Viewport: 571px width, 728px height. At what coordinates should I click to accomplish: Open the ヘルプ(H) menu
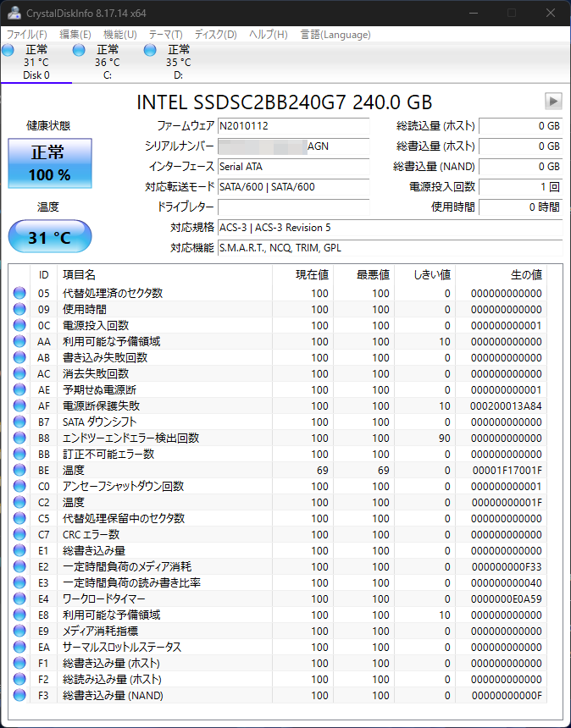[x=268, y=35]
